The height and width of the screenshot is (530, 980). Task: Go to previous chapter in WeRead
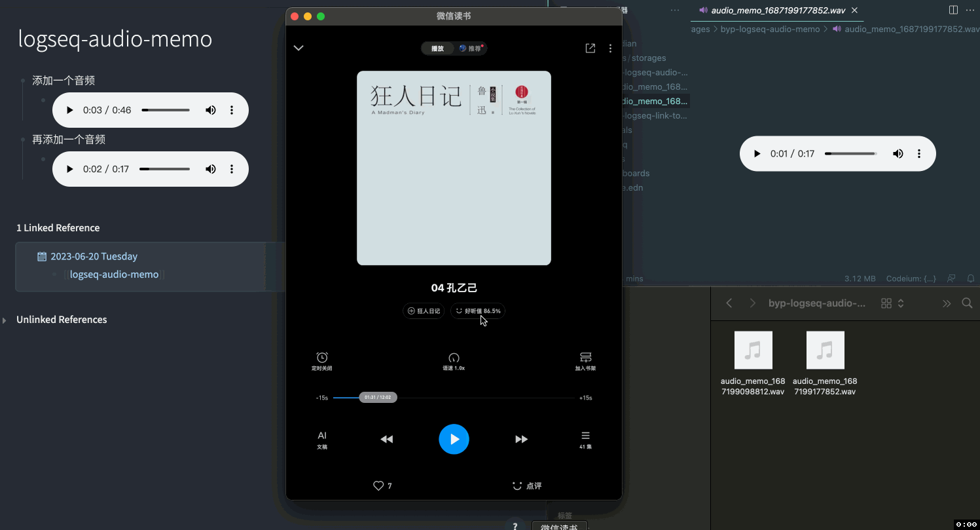coord(387,439)
